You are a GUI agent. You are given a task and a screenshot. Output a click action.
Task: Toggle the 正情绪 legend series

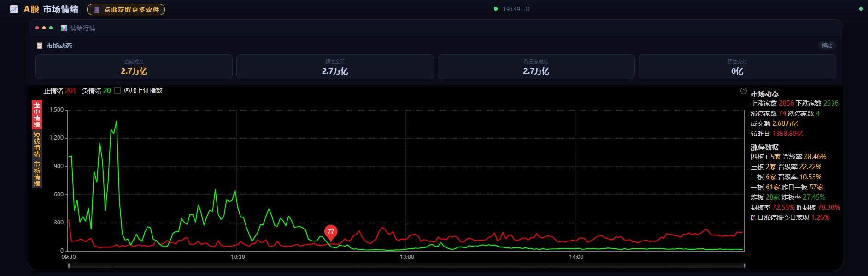[x=60, y=91]
